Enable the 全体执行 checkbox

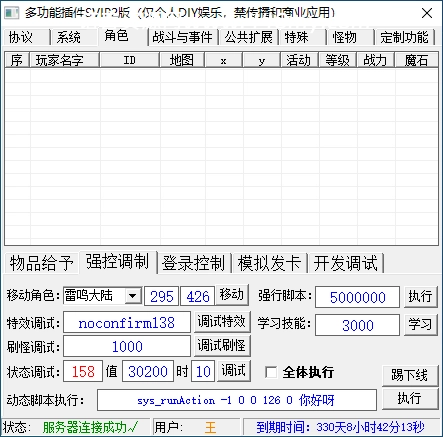tap(271, 372)
